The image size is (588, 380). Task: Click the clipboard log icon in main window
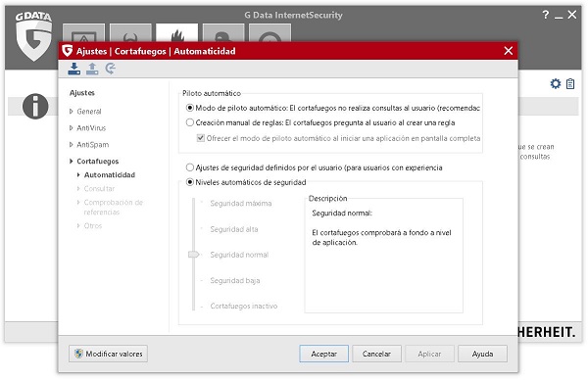570,83
